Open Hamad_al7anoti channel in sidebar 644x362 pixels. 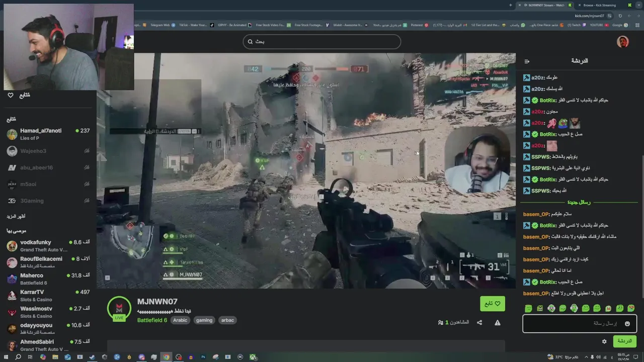pos(48,134)
